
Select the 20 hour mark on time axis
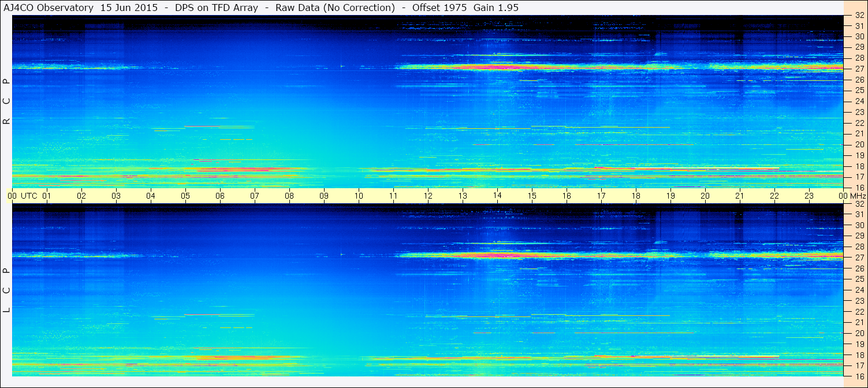click(x=705, y=196)
